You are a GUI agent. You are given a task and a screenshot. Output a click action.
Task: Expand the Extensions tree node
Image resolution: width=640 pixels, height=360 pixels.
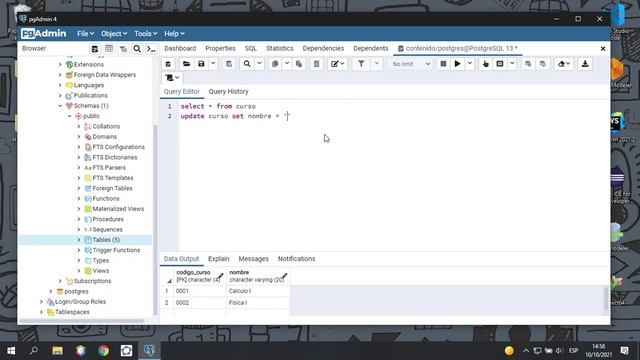pos(60,64)
